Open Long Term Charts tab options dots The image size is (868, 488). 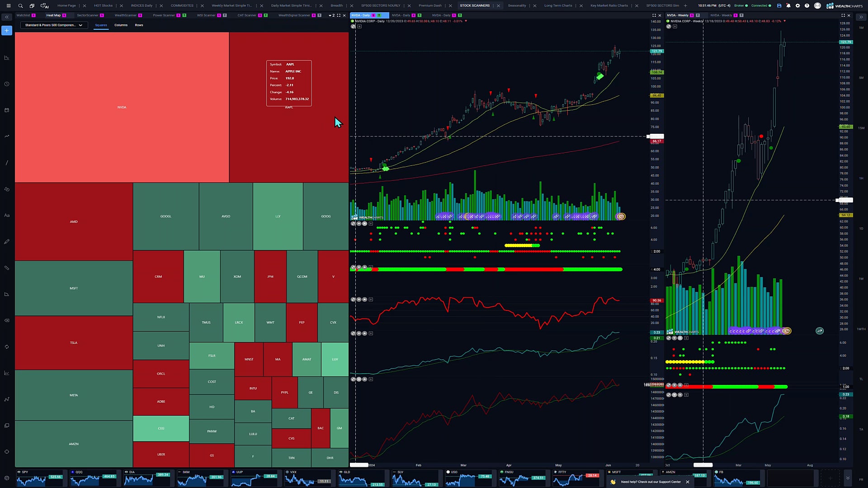[x=576, y=6]
